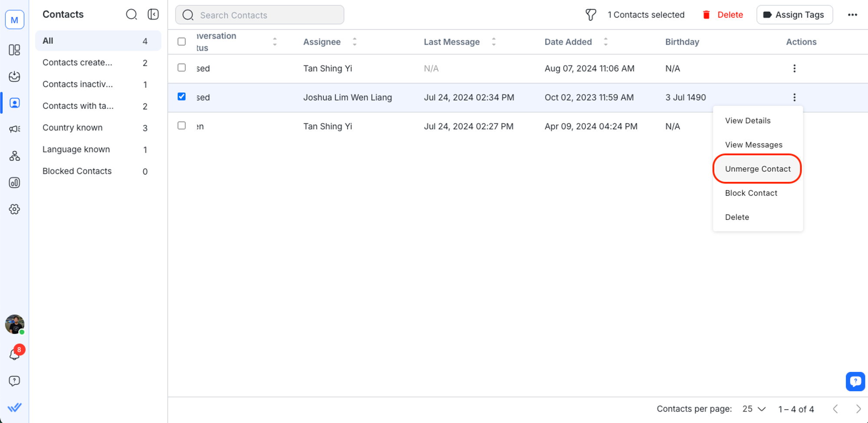Sort by the Date Added column
The height and width of the screenshot is (423, 868).
(605, 42)
